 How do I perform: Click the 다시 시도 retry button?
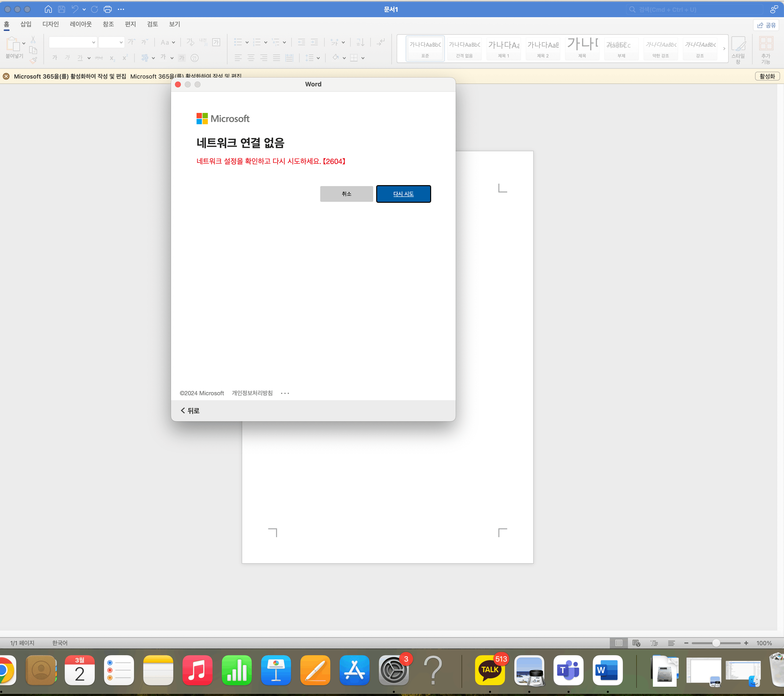tap(403, 194)
